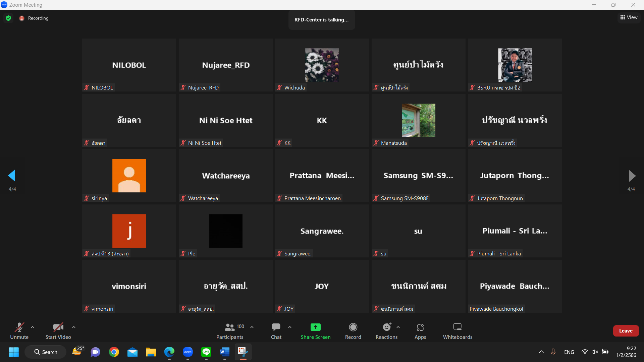
Task: Click the green encryption shield icon
Action: [8, 18]
